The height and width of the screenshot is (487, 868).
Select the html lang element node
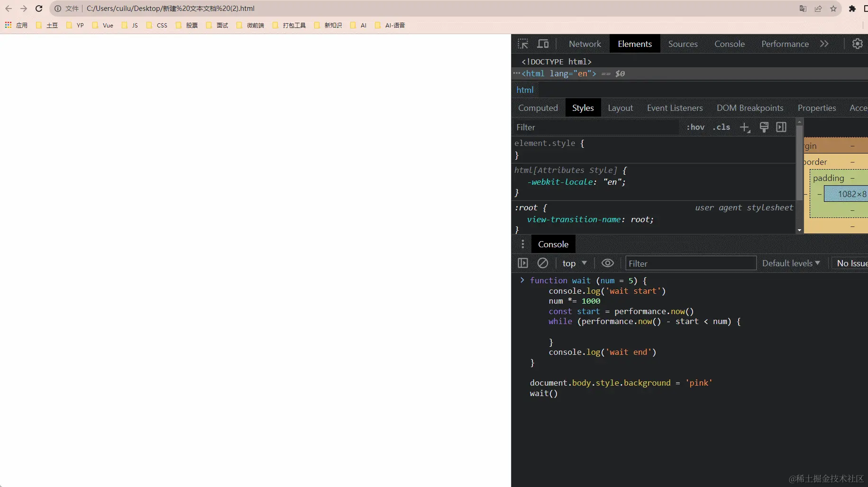tap(690, 73)
